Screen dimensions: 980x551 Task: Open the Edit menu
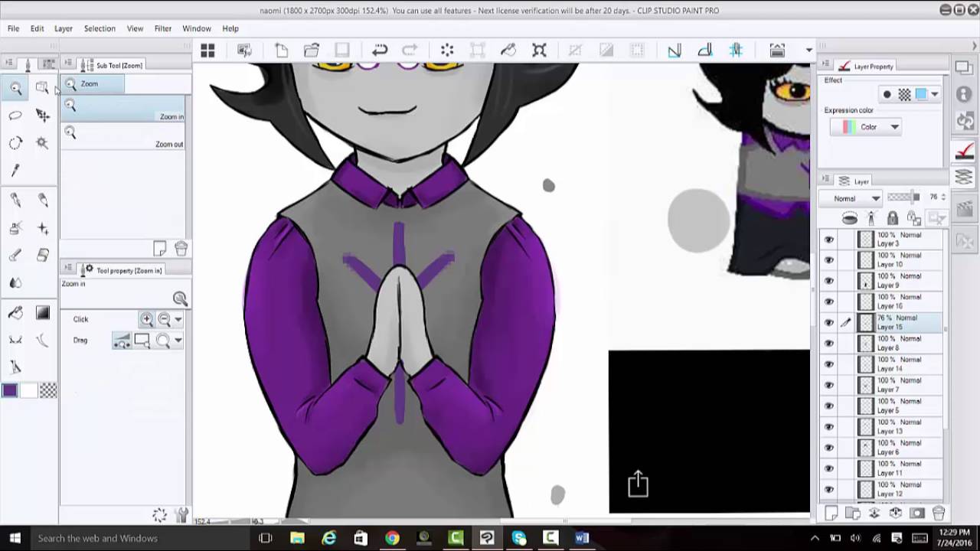point(37,28)
